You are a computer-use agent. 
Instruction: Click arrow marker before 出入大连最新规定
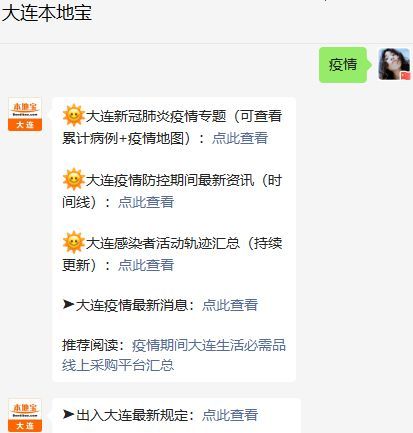pos(68,414)
